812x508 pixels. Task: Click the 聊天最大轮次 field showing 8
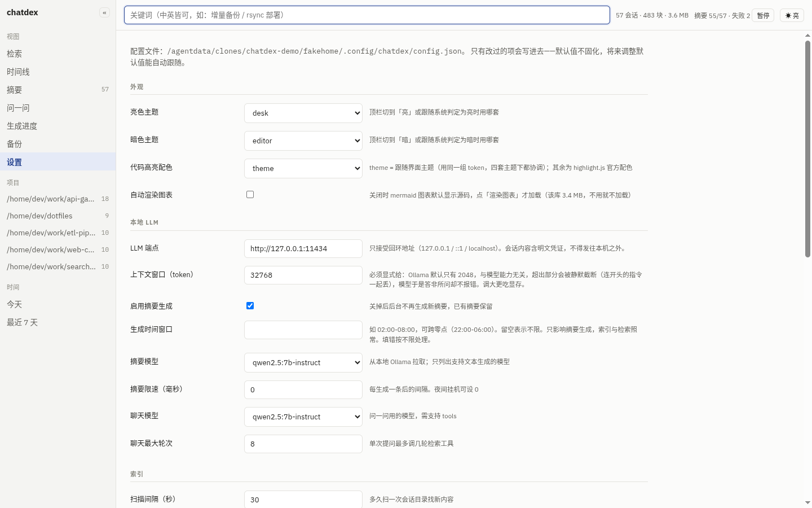coord(303,444)
